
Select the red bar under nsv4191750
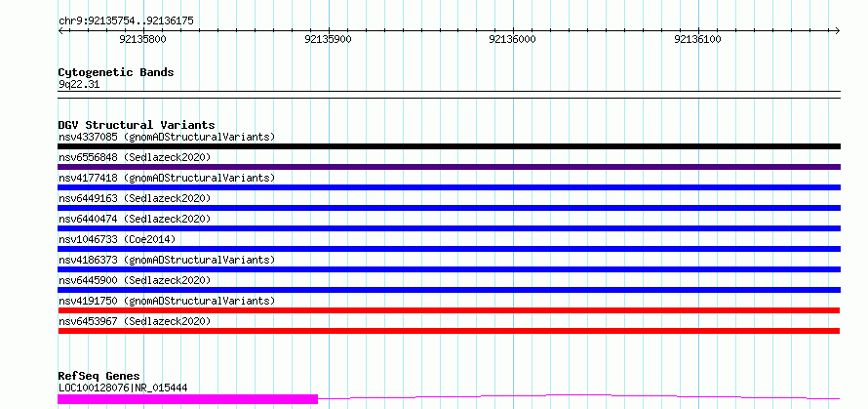449,310
